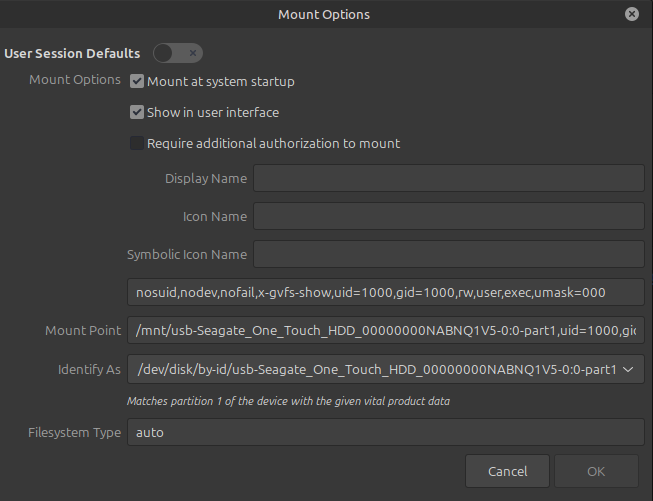Click the Matches partition 1 description text

click(288, 401)
